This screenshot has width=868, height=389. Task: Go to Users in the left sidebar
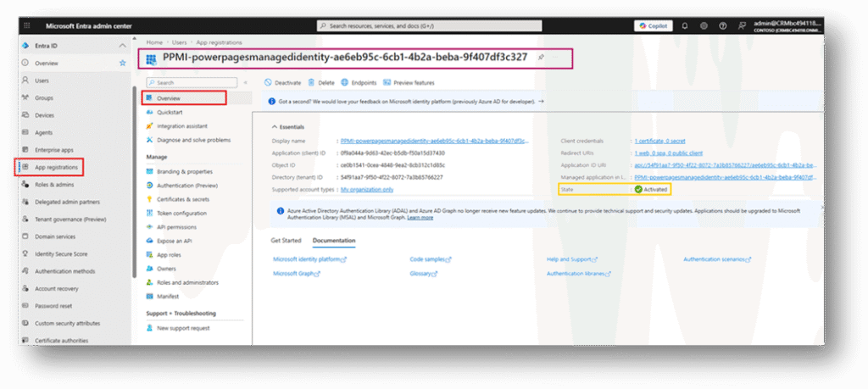tap(42, 81)
